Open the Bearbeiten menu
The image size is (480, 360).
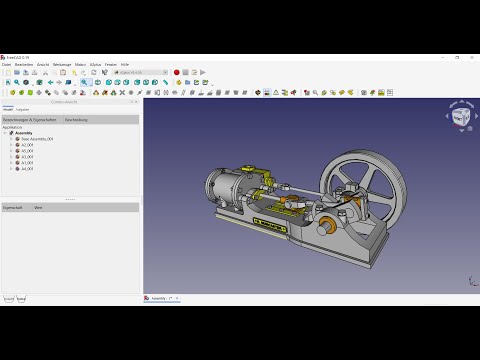click(x=24, y=65)
